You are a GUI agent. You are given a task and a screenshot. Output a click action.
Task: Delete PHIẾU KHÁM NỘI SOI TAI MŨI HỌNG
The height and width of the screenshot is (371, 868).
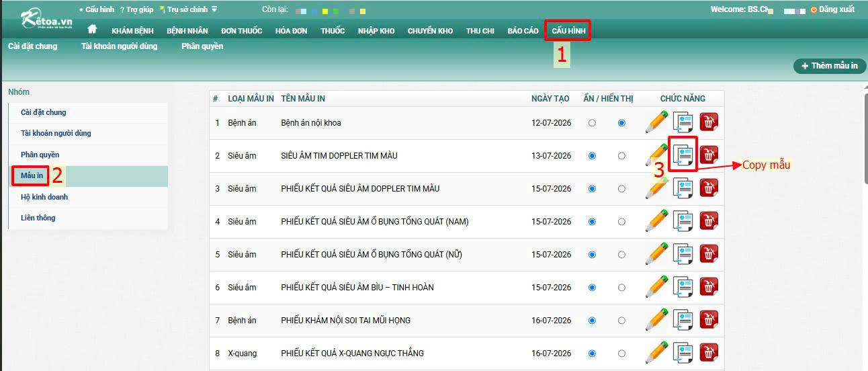click(709, 320)
